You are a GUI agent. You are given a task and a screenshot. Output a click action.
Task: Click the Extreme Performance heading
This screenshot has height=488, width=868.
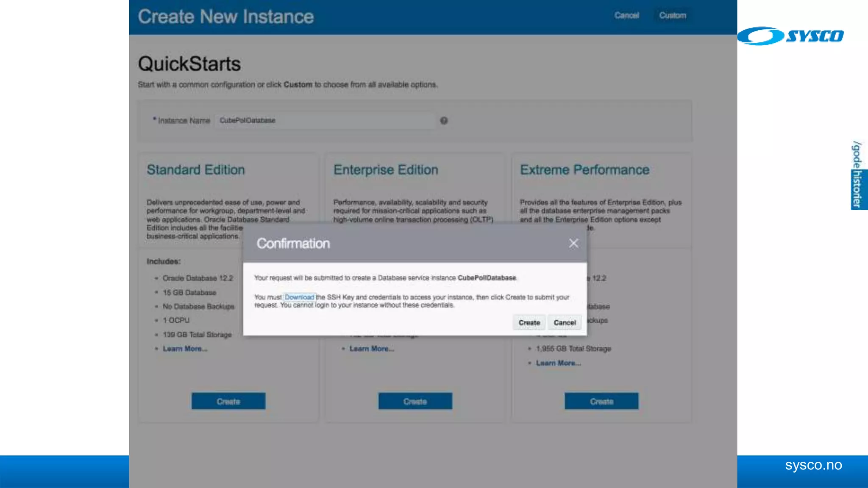pyautogui.click(x=584, y=170)
